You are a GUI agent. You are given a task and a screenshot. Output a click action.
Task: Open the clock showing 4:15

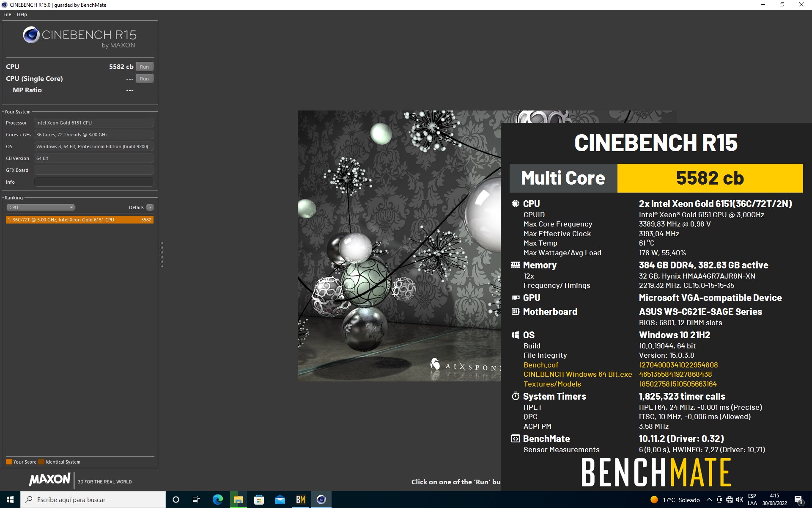[x=775, y=500]
